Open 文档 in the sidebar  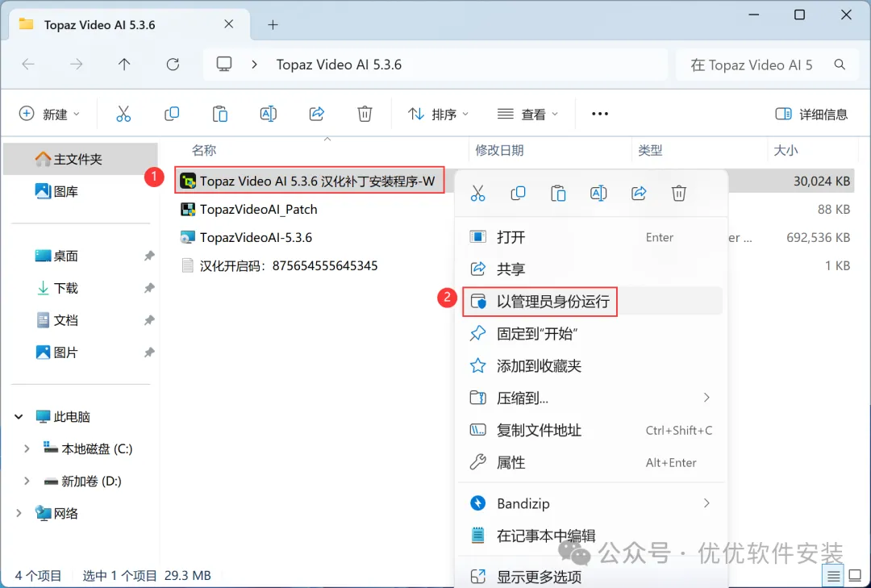[81, 320]
